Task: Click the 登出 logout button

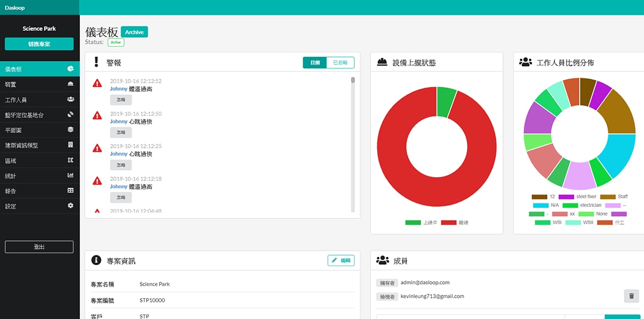Action: pos(39,247)
